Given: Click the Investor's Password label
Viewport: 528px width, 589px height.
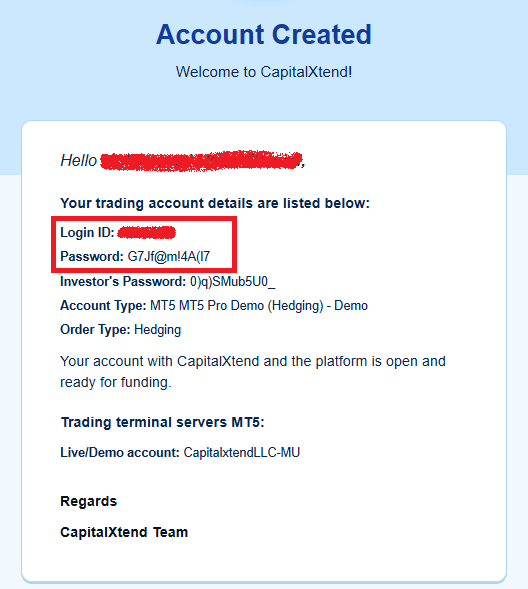Looking at the screenshot, I should 123,281.
